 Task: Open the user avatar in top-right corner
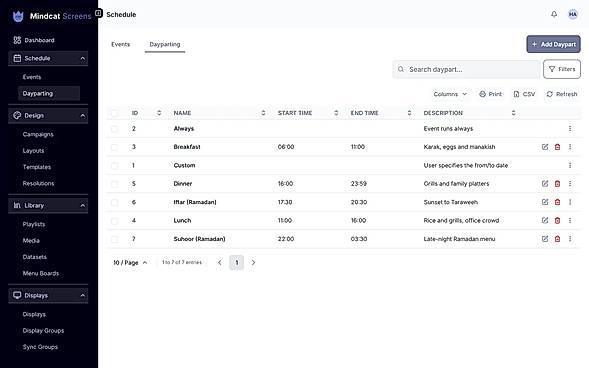[x=572, y=14]
